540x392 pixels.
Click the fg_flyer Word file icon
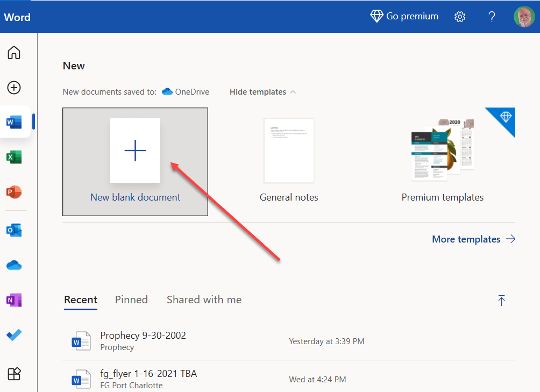pos(81,379)
